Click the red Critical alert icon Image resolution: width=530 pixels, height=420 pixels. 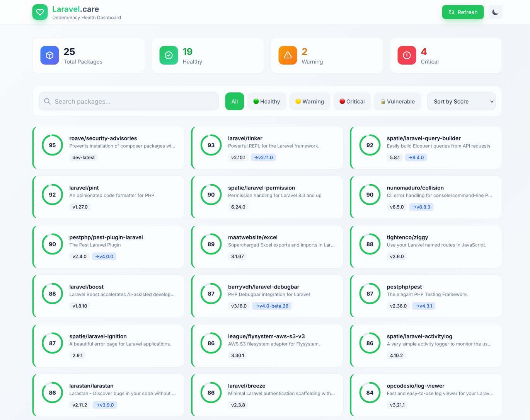407,55
